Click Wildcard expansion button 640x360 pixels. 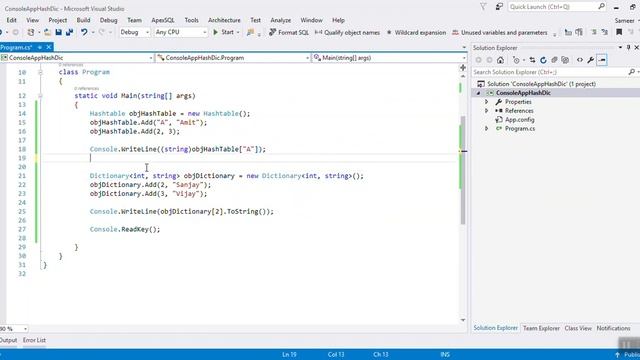pos(416,32)
